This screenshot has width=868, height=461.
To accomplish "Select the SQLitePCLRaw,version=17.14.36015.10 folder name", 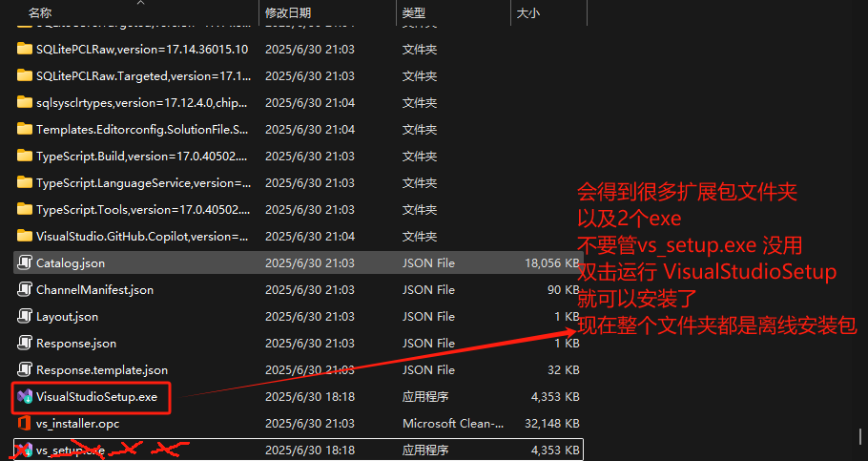I will pos(142,50).
